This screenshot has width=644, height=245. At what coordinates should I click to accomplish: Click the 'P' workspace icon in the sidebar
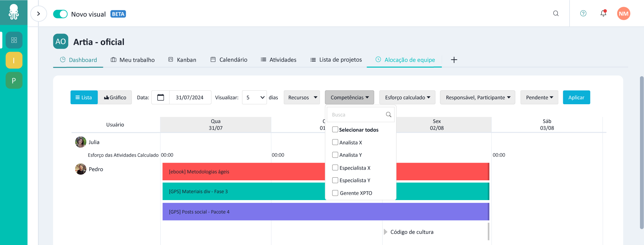tap(14, 80)
